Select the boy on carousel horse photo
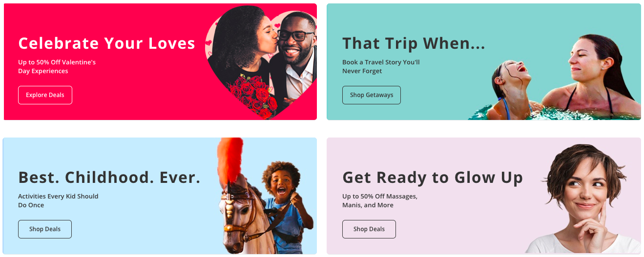This screenshot has width=644, height=257. tap(266, 196)
